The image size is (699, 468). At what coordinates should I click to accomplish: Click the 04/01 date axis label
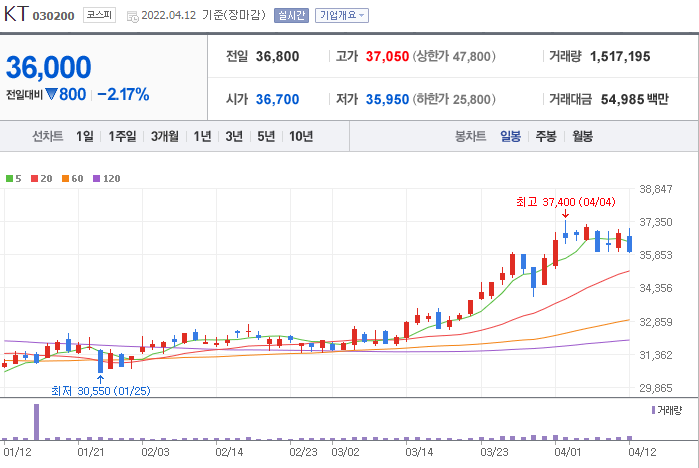pyautogui.click(x=567, y=452)
